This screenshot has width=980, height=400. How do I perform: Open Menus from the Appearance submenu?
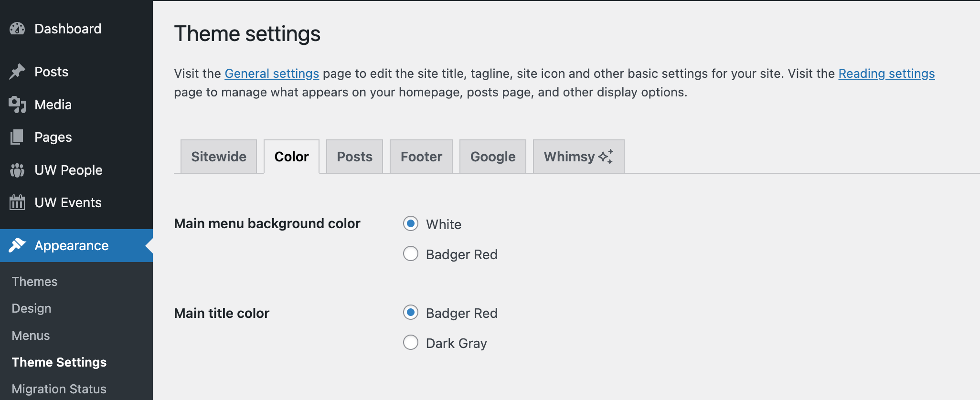(x=31, y=335)
